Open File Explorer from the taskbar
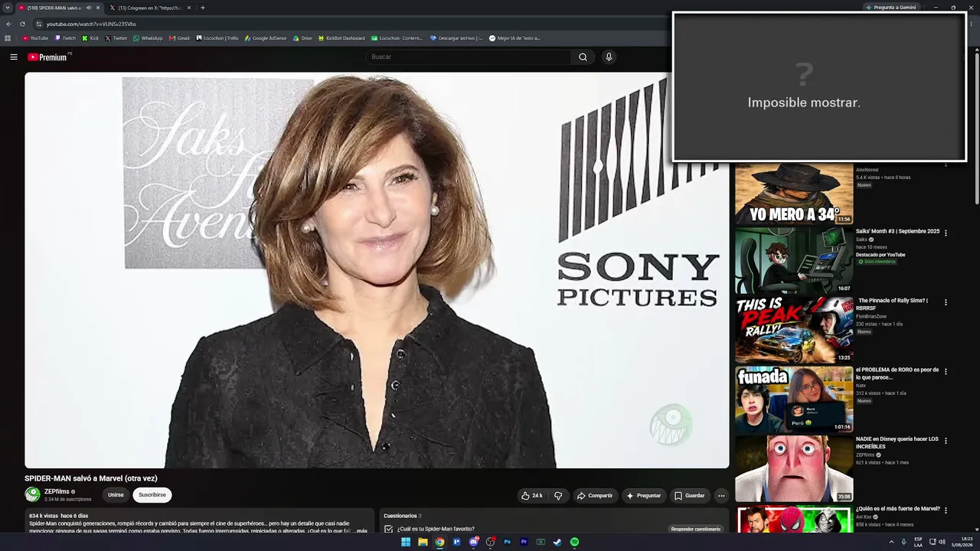Screen dimensions: 980x551 (x=423, y=542)
